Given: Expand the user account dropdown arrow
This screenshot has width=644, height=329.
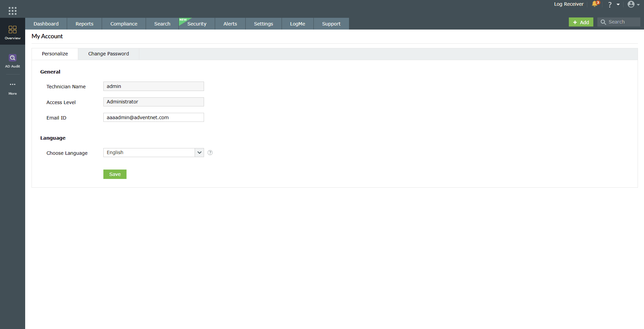Looking at the screenshot, I should tap(638, 5).
